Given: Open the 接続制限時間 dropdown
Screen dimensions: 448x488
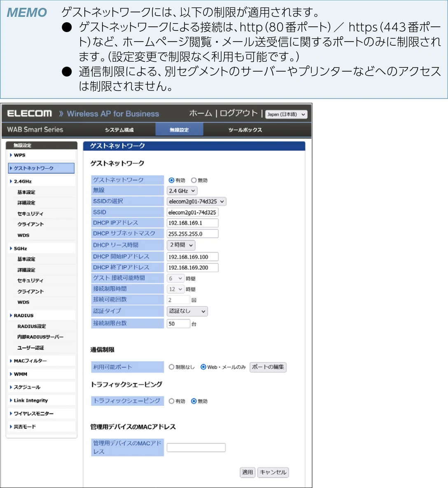Looking at the screenshot, I should pyautogui.click(x=175, y=289).
